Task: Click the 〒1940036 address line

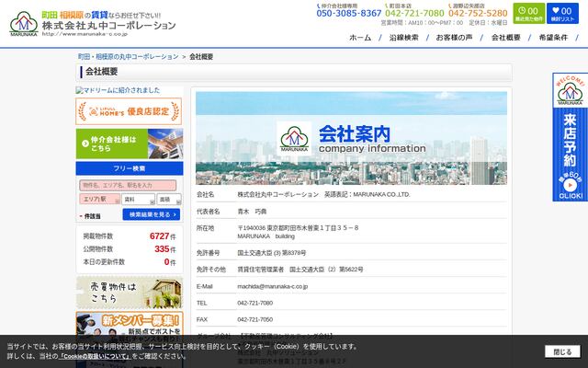Action: 298,227
